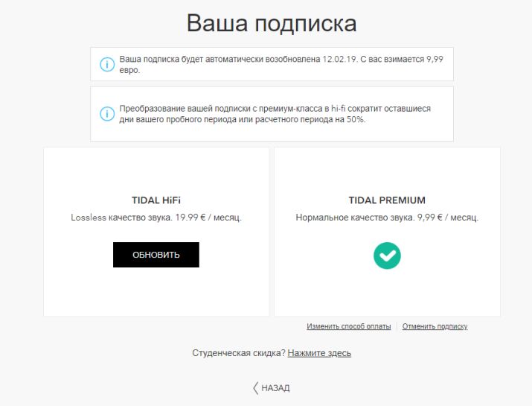The height and width of the screenshot is (406, 532).
Task: Select the TIDAL HiFi plan heading
Action: pyautogui.click(x=156, y=200)
